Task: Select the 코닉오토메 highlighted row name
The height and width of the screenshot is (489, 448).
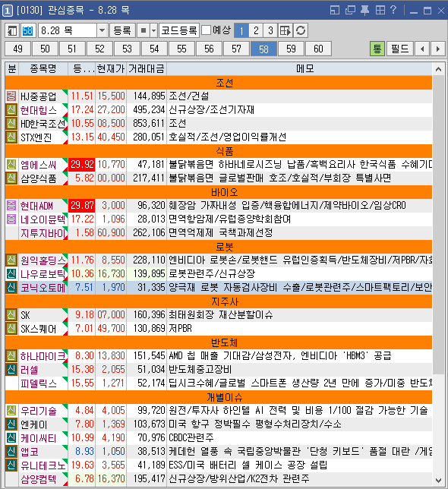Action: click(43, 288)
